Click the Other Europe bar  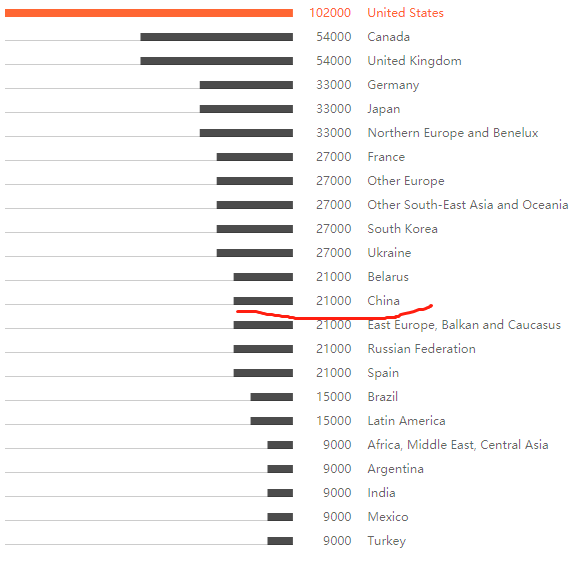(x=255, y=181)
